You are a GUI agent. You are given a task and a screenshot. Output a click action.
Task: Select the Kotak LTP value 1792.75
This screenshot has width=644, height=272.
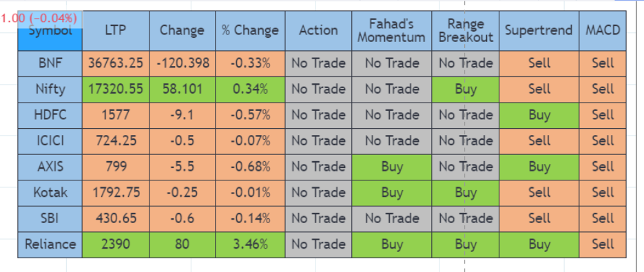pyautogui.click(x=116, y=193)
